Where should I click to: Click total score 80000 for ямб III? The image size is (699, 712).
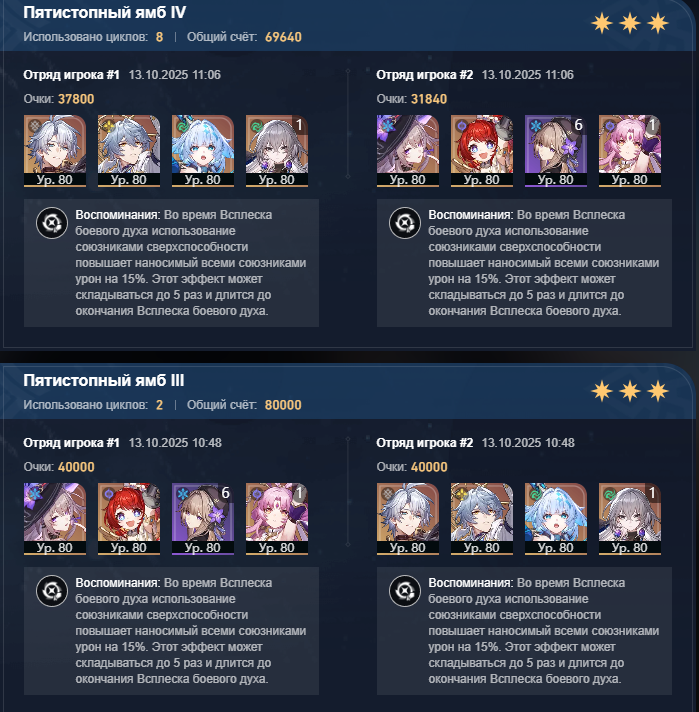[283, 405]
